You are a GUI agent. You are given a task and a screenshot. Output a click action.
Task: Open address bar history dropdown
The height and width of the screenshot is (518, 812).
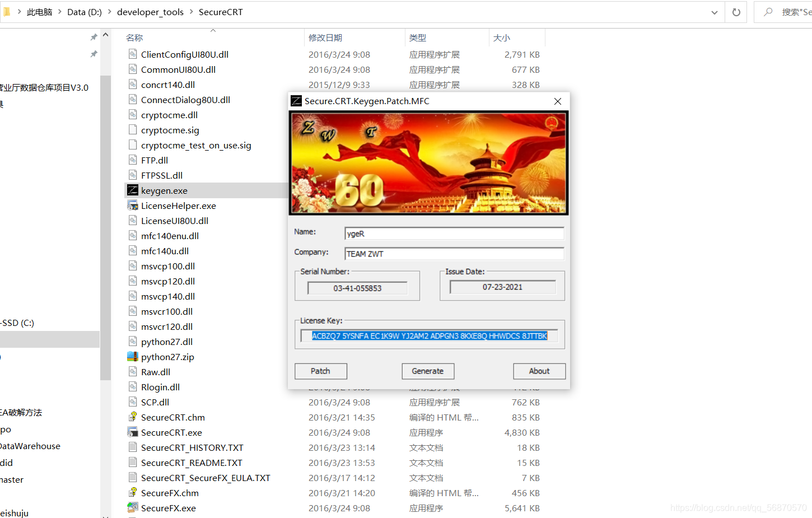click(715, 12)
